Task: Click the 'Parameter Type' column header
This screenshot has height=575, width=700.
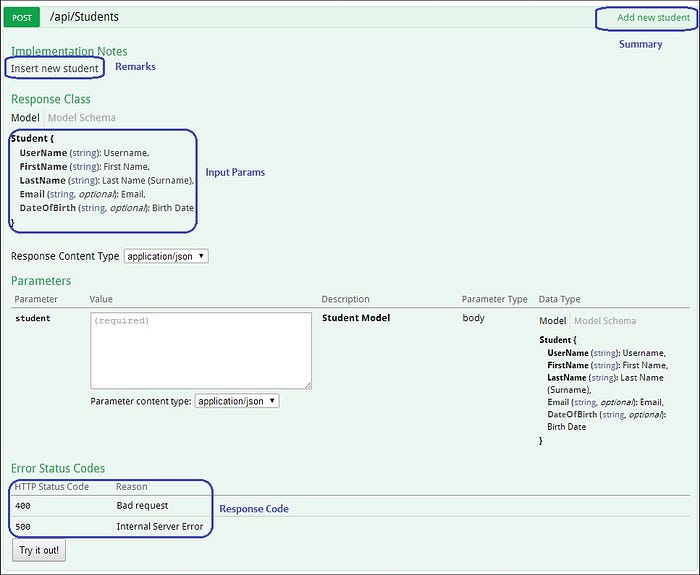Action: [x=494, y=299]
